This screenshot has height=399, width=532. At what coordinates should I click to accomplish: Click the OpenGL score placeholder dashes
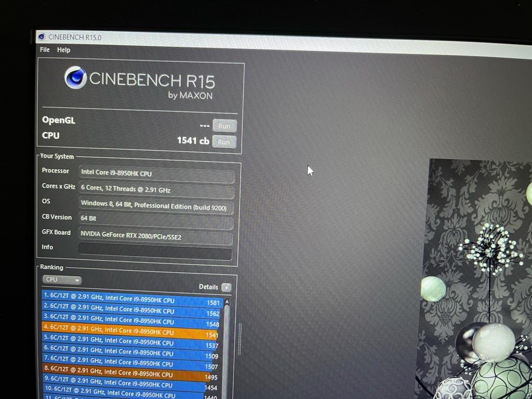click(205, 126)
